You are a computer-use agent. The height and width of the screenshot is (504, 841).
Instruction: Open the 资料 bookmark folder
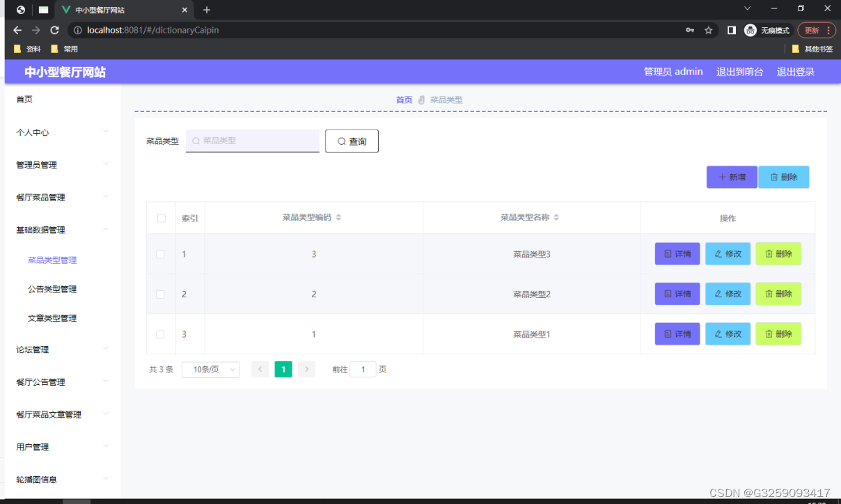point(27,49)
